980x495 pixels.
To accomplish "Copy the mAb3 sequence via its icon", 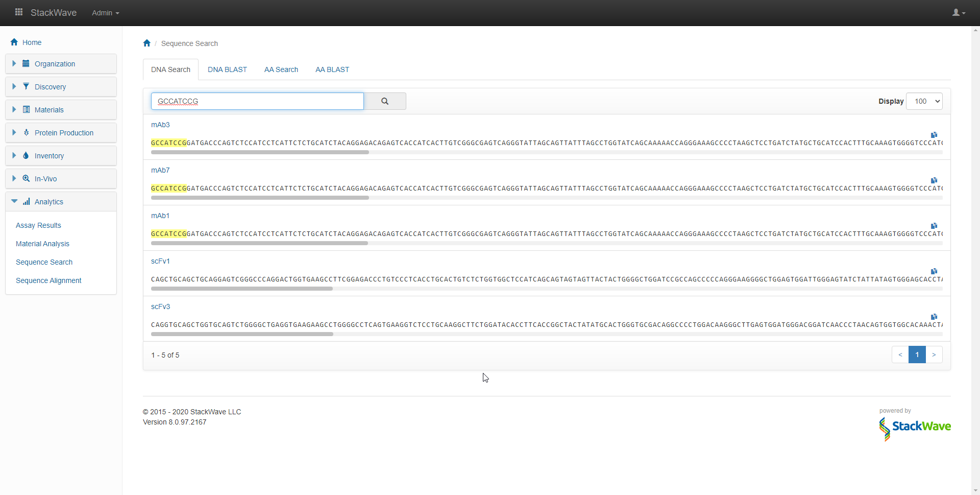I will 934,135.
